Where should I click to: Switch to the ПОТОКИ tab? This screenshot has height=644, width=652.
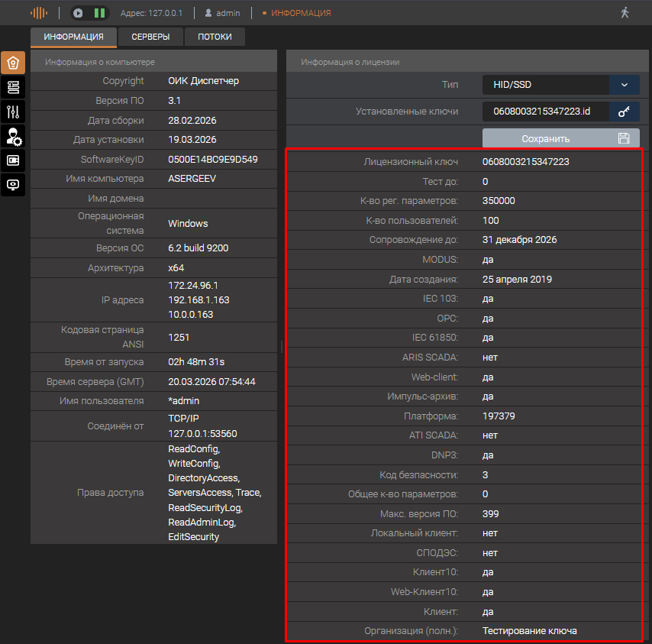[215, 37]
